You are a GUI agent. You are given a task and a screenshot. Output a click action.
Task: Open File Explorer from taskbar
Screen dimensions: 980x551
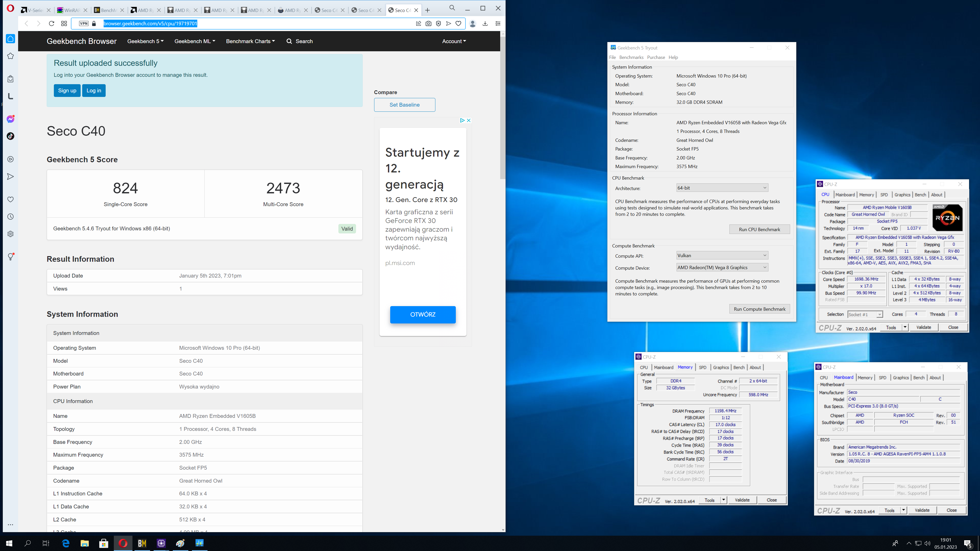(x=84, y=543)
